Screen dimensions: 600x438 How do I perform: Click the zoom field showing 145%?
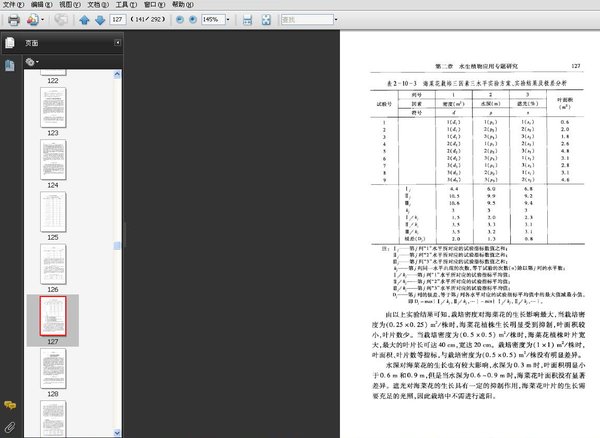pos(213,19)
